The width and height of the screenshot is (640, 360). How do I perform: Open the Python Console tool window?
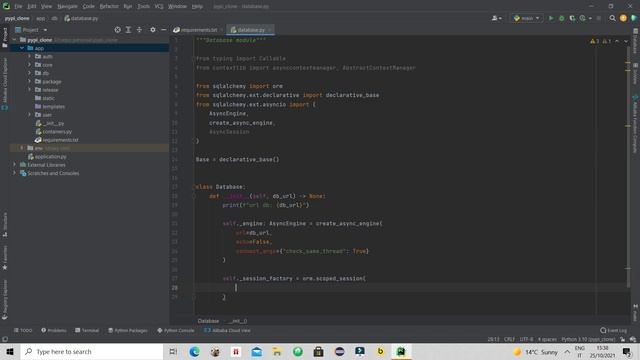pyautogui.click(x=176, y=330)
